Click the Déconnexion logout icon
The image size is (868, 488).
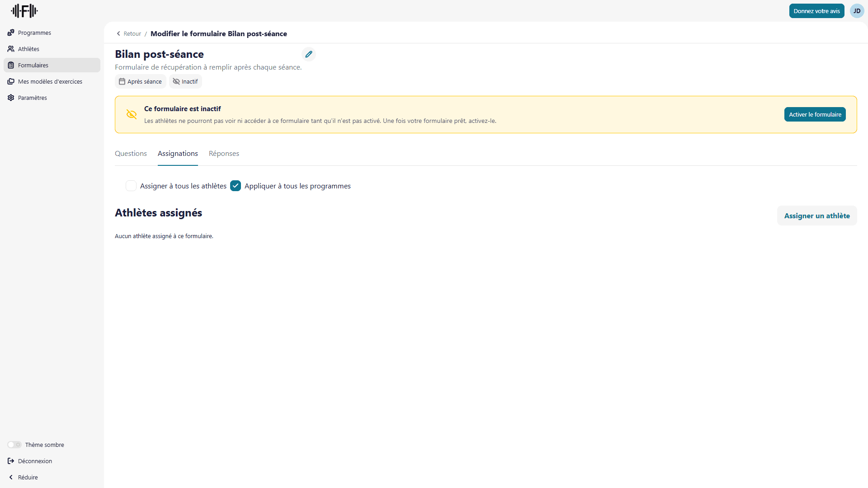coord(11,461)
